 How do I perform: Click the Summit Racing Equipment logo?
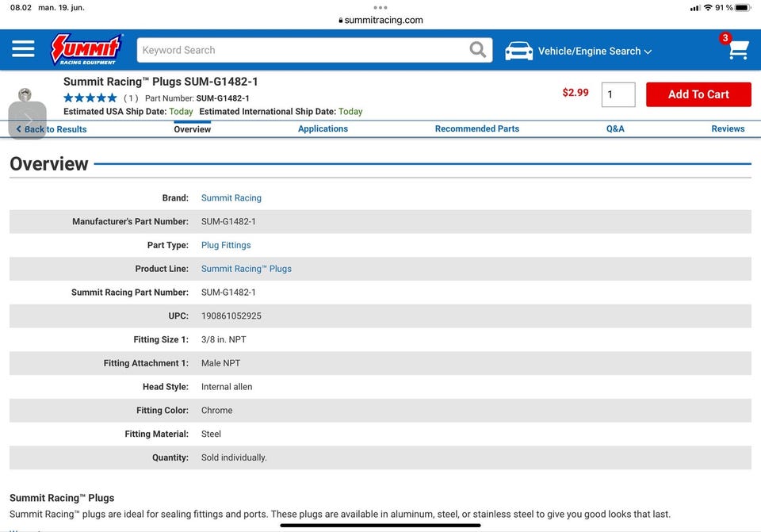(x=86, y=49)
